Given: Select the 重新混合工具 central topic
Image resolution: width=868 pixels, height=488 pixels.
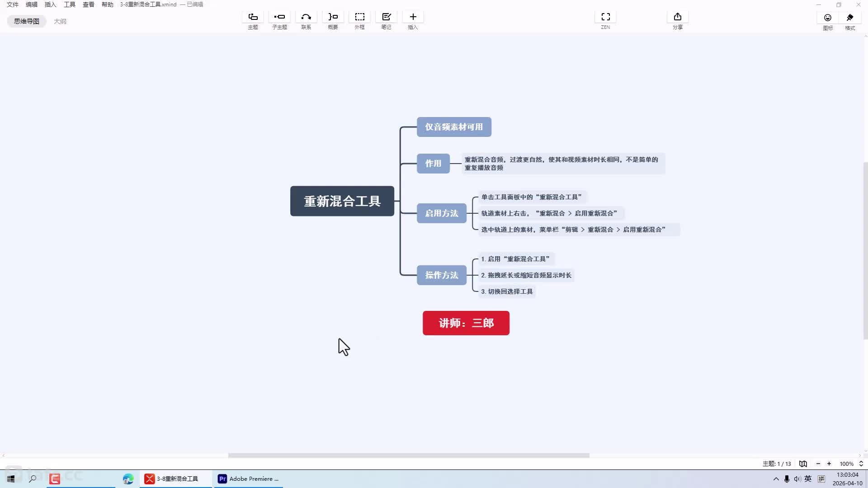Looking at the screenshot, I should pos(342,201).
